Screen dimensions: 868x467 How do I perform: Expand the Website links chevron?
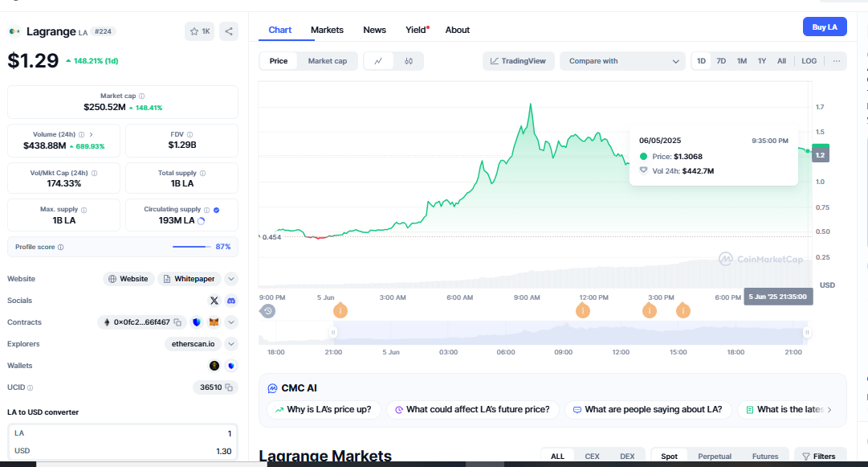[231, 279]
